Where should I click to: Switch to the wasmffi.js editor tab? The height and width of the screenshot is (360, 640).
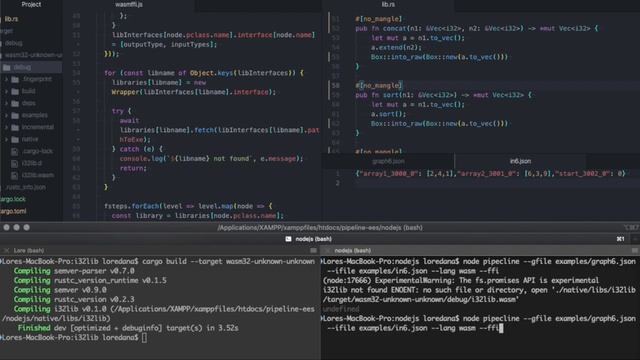(129, 4)
